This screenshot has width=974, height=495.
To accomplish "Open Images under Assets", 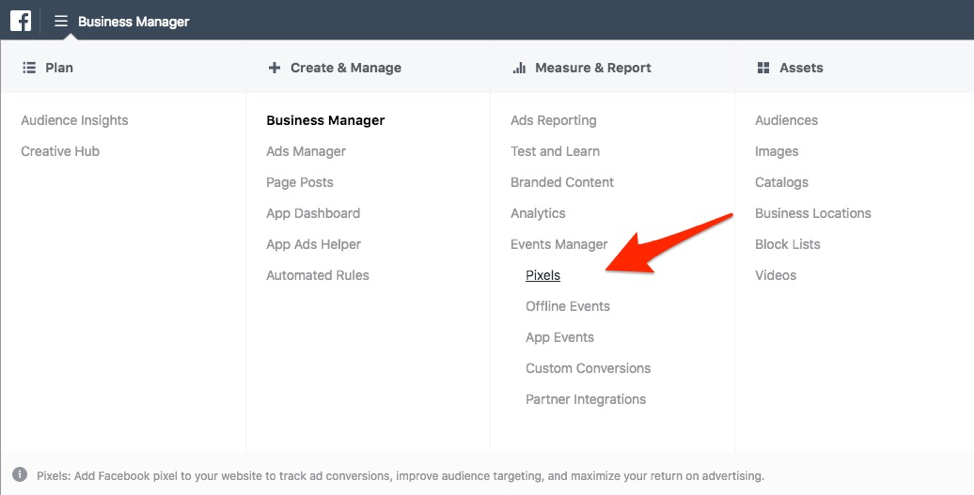I will pyautogui.click(x=777, y=152).
